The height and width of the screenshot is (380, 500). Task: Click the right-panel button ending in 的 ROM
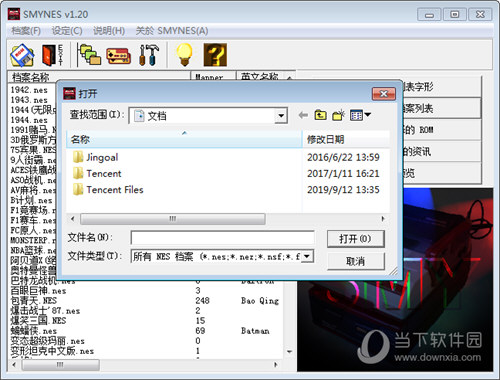coord(442,130)
